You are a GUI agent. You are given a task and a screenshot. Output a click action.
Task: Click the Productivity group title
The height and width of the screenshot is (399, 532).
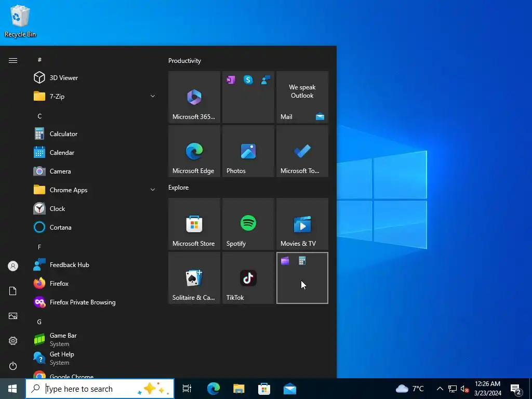184,61
